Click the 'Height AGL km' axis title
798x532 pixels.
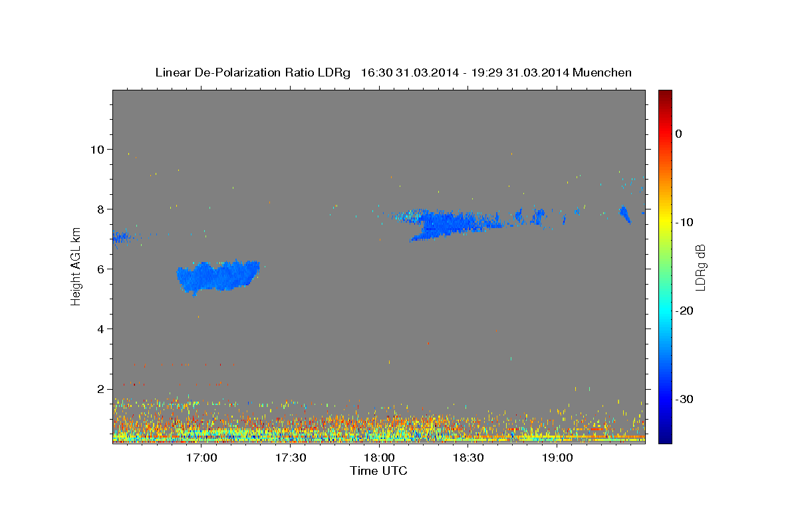coord(76,266)
